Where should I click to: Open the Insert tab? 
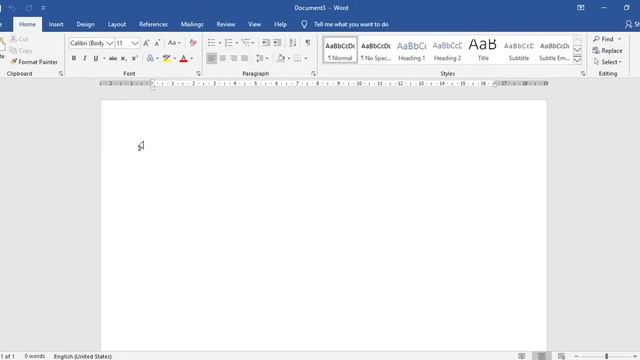pos(56,24)
